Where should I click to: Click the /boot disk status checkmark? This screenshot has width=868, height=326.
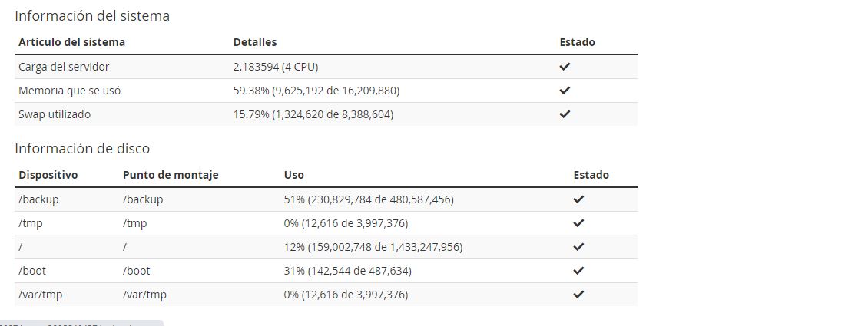[x=578, y=271]
